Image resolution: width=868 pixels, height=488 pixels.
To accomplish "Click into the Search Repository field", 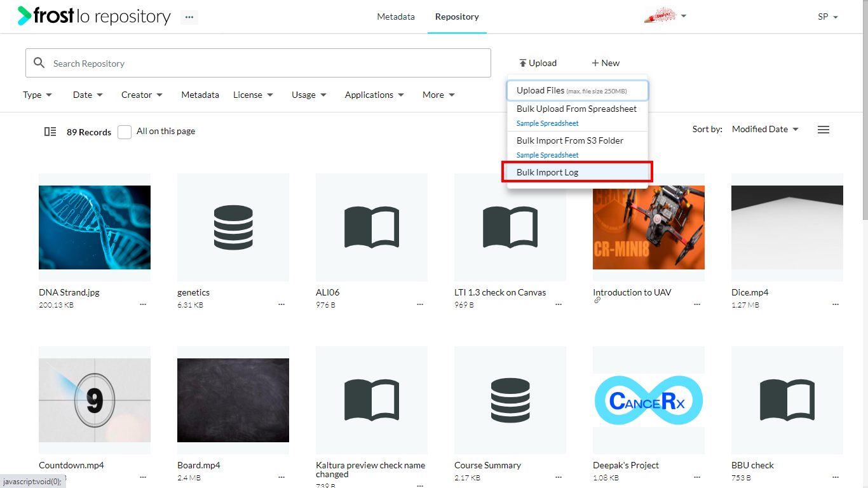I will (258, 63).
